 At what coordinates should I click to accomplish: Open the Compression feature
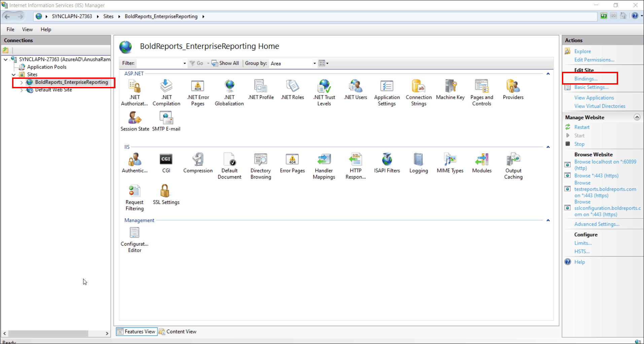click(x=198, y=163)
